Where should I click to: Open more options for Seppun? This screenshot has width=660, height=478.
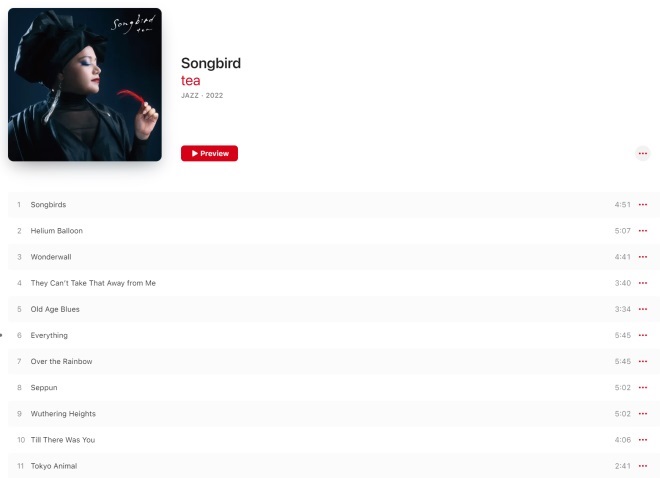tap(642, 388)
